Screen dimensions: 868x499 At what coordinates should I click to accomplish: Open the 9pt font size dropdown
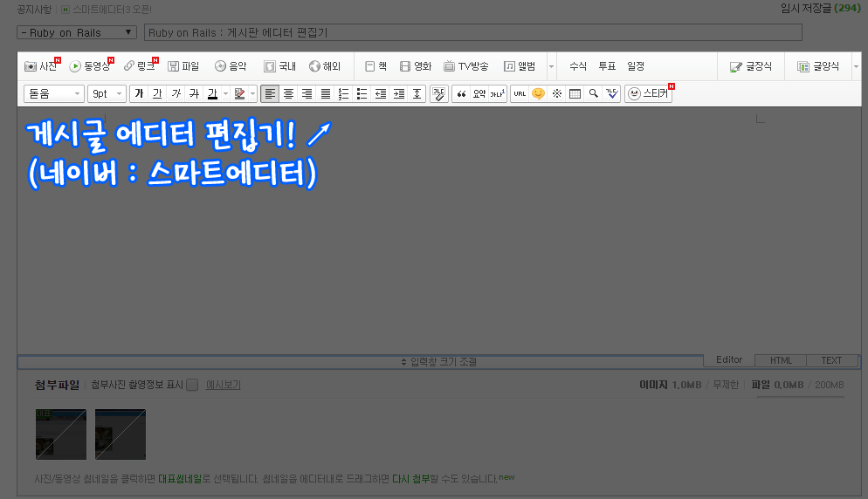(107, 93)
